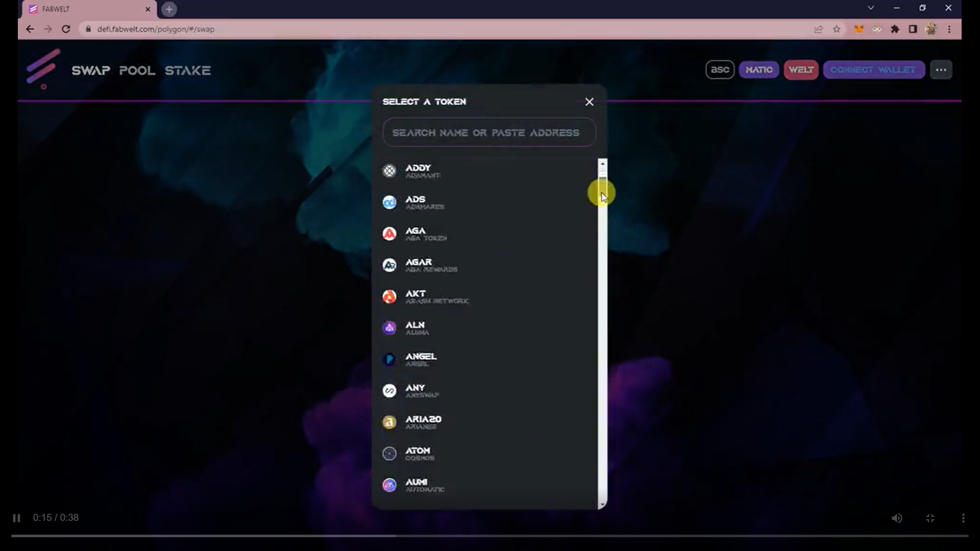Go to the POOL page
The width and height of the screenshot is (980, 551).
tap(137, 70)
